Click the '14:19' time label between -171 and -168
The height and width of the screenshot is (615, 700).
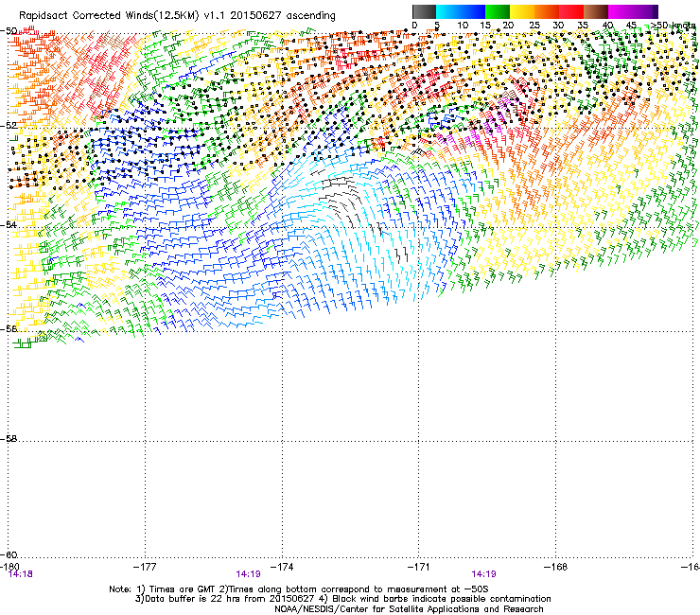[x=484, y=574]
